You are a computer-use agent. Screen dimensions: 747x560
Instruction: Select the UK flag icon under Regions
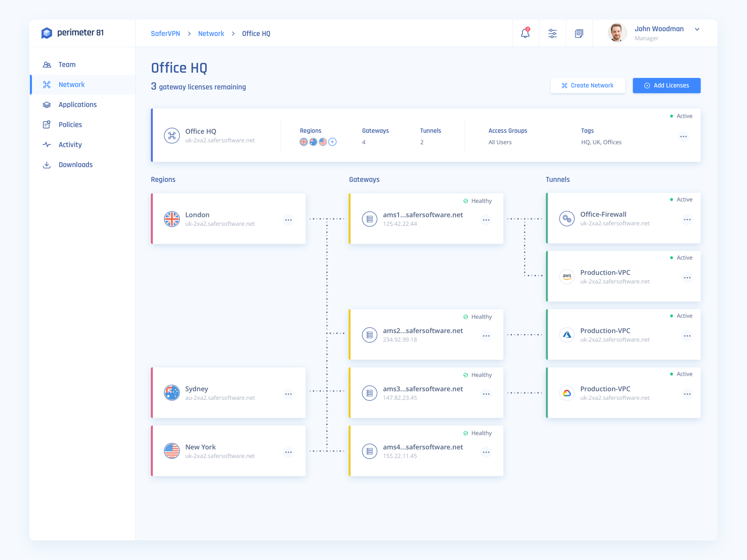click(303, 142)
